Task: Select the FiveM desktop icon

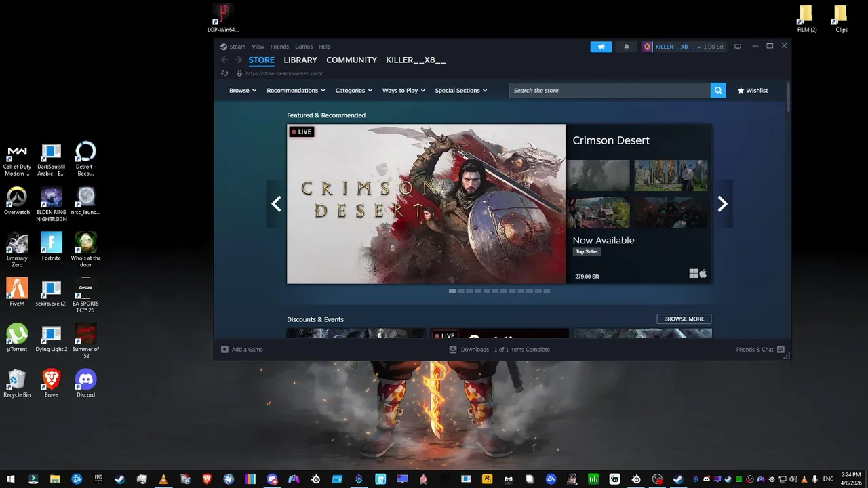Action: coord(17,292)
